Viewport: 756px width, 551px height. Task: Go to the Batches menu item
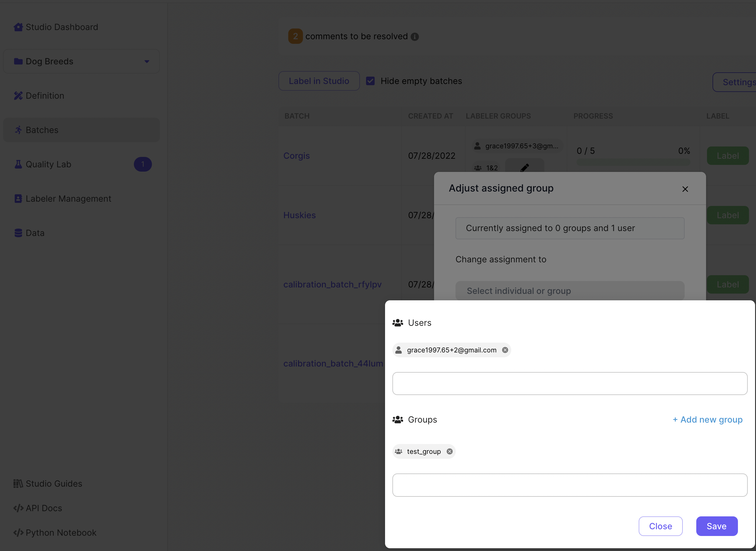42,130
